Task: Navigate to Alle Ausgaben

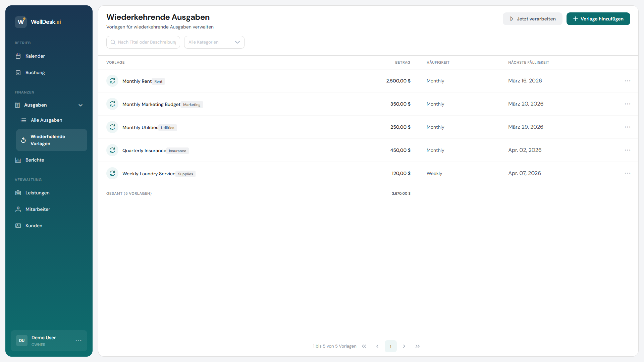Action: pos(46,120)
